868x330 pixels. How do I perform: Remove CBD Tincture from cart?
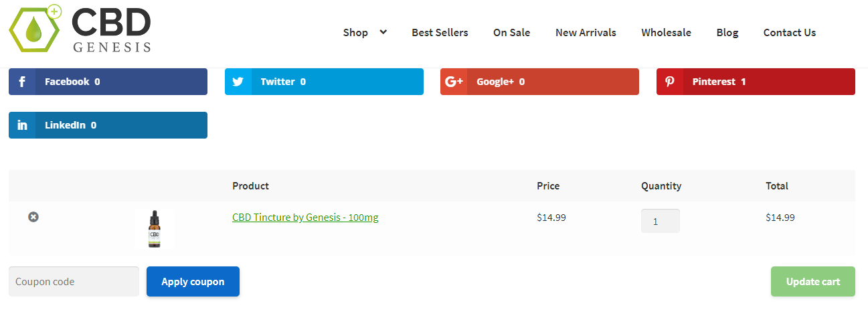(33, 217)
